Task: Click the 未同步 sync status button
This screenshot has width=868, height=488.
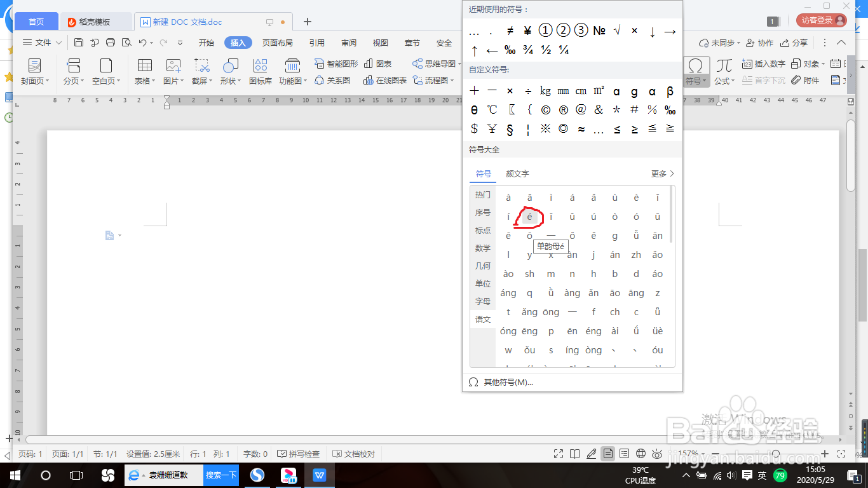Action: tap(719, 43)
